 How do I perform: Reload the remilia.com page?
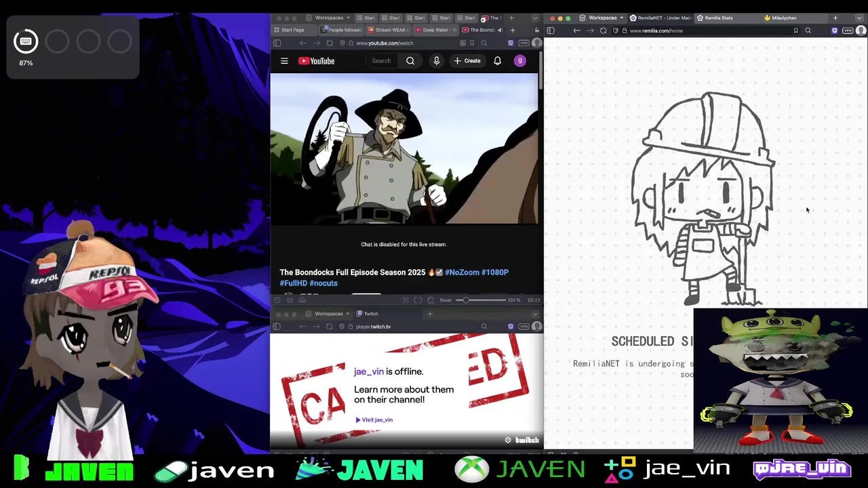click(603, 30)
